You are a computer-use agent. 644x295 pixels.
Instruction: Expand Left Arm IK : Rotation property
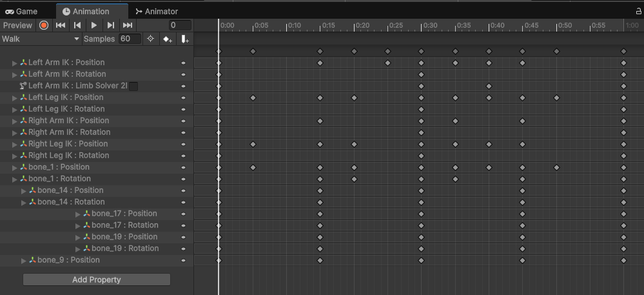tap(15, 74)
